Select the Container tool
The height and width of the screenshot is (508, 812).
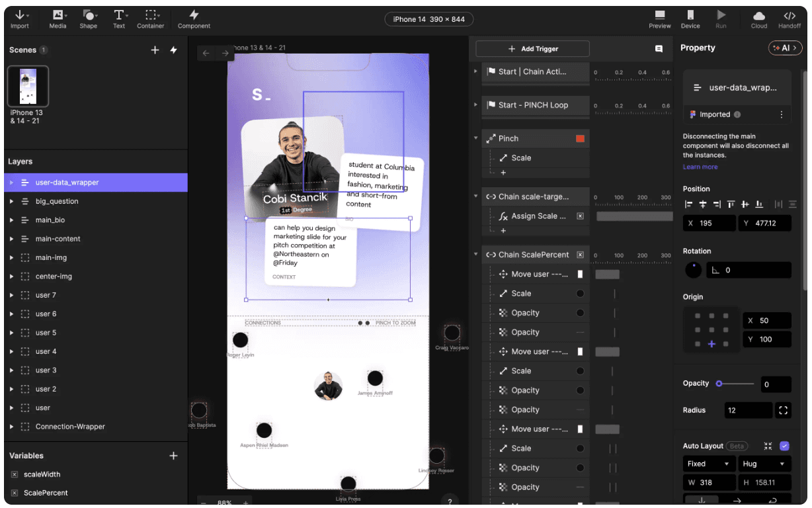[x=151, y=19]
